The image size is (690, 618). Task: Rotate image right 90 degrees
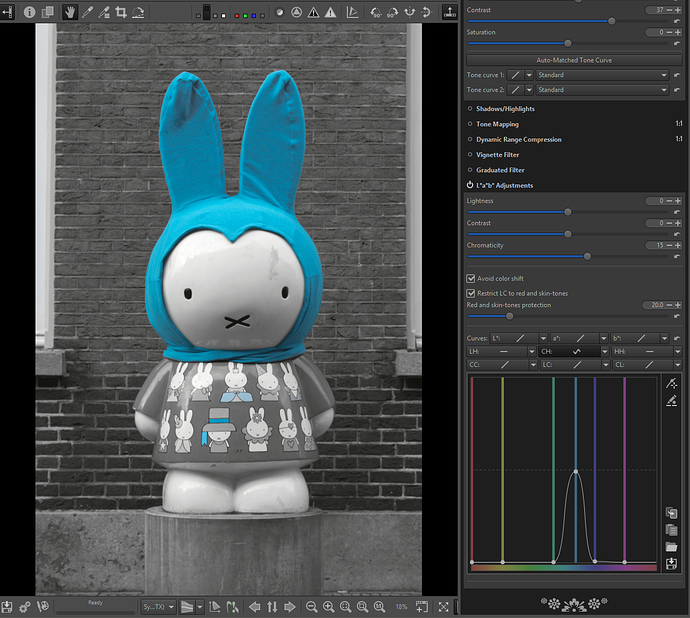393,12
